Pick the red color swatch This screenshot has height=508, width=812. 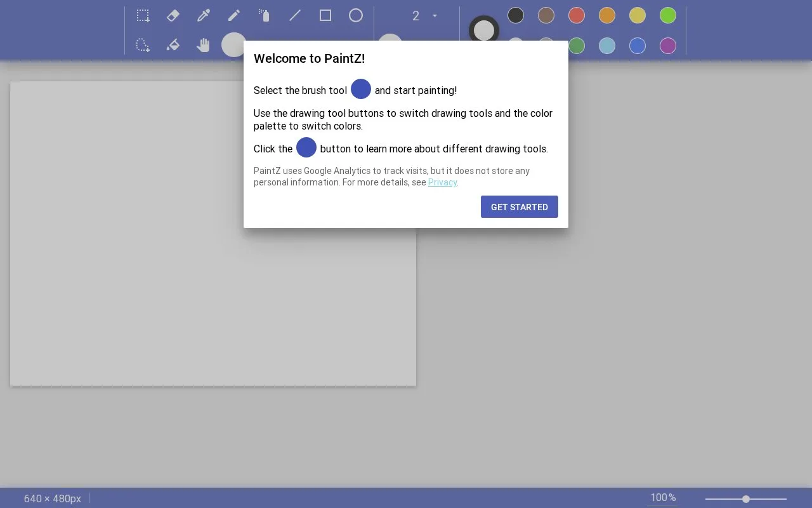577,15
